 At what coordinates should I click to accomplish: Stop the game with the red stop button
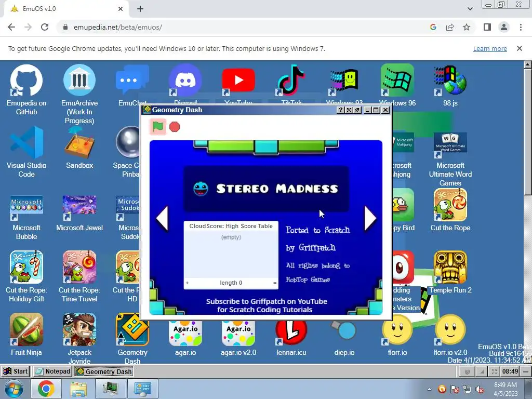(x=175, y=127)
